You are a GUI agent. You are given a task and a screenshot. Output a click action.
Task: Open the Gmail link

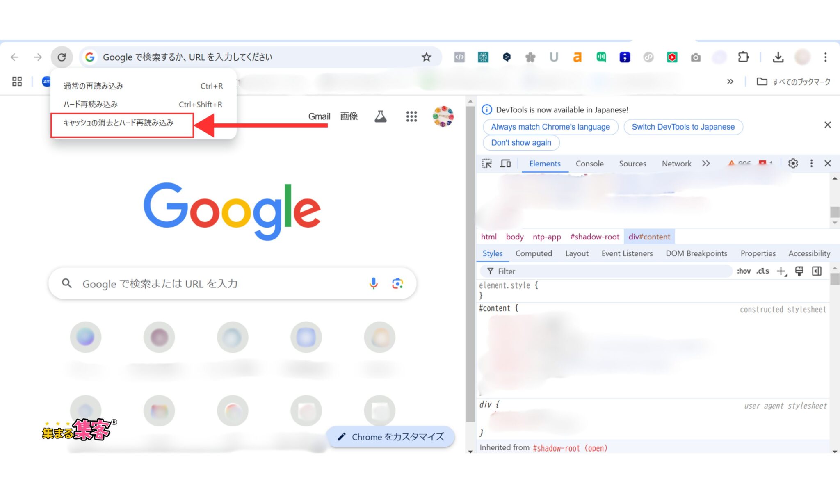(x=319, y=116)
